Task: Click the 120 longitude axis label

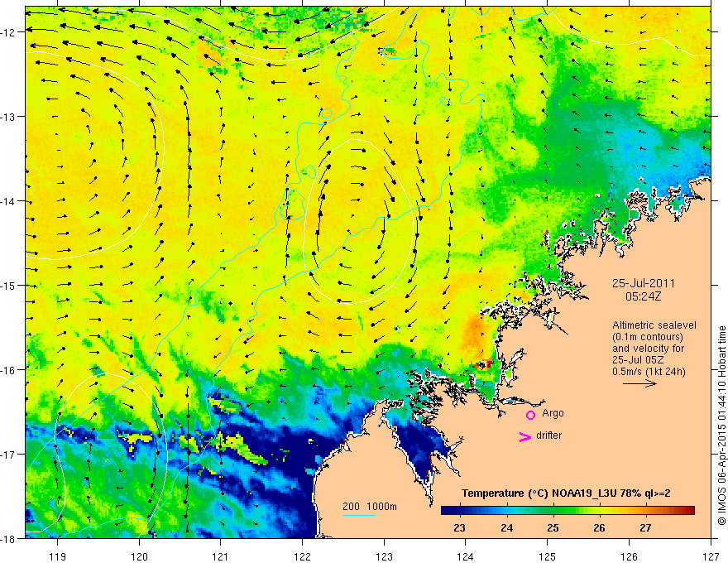Action: click(x=139, y=556)
